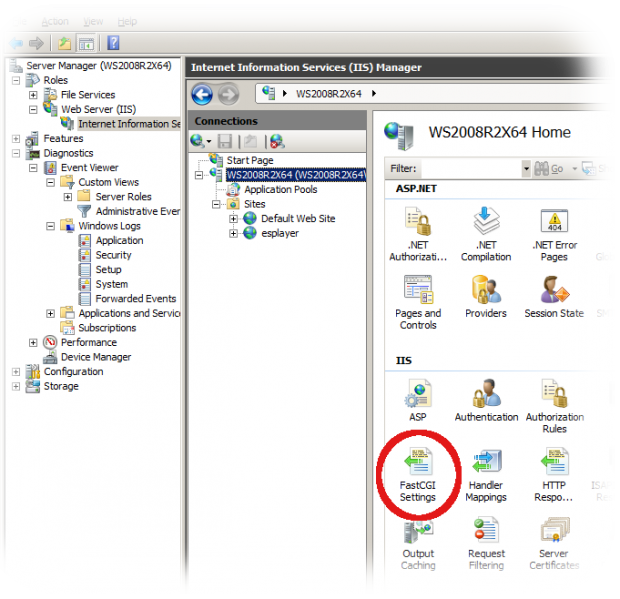Click the Help toolbar icon in Server Manager

pos(113,43)
